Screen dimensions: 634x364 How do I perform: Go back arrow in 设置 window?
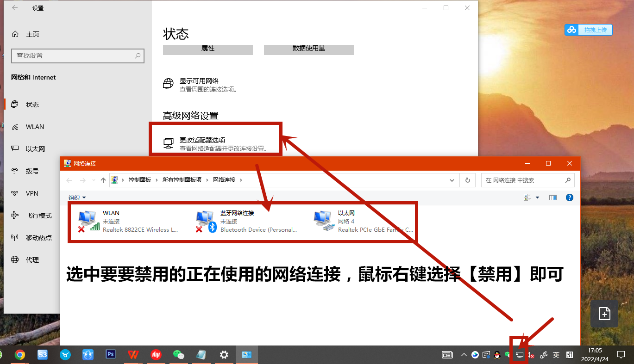click(15, 8)
